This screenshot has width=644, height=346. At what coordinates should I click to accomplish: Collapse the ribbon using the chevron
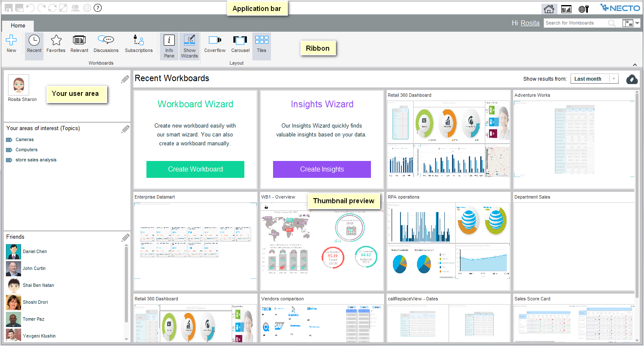tap(635, 65)
